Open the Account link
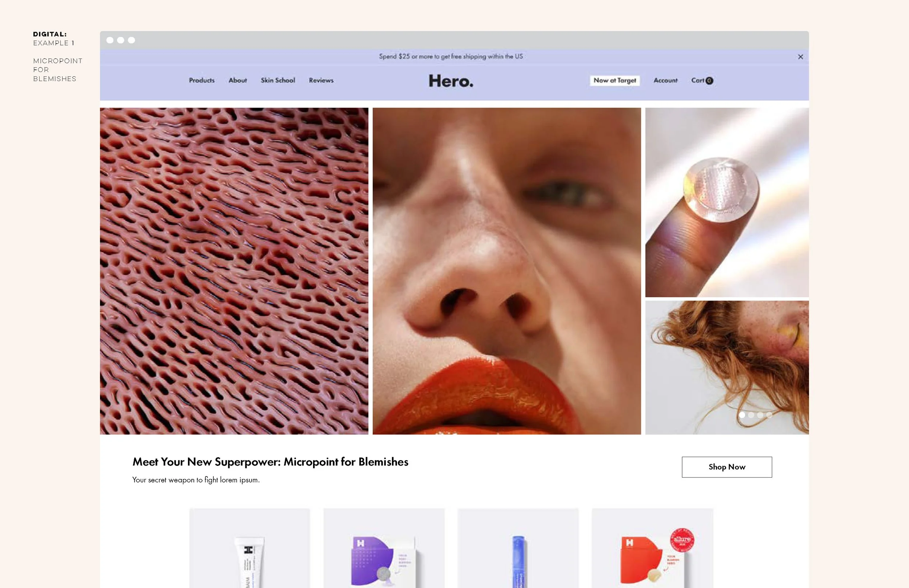 pyautogui.click(x=665, y=81)
